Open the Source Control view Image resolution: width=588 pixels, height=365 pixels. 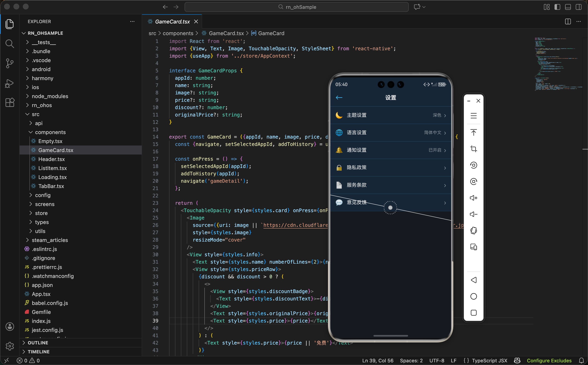click(x=10, y=63)
